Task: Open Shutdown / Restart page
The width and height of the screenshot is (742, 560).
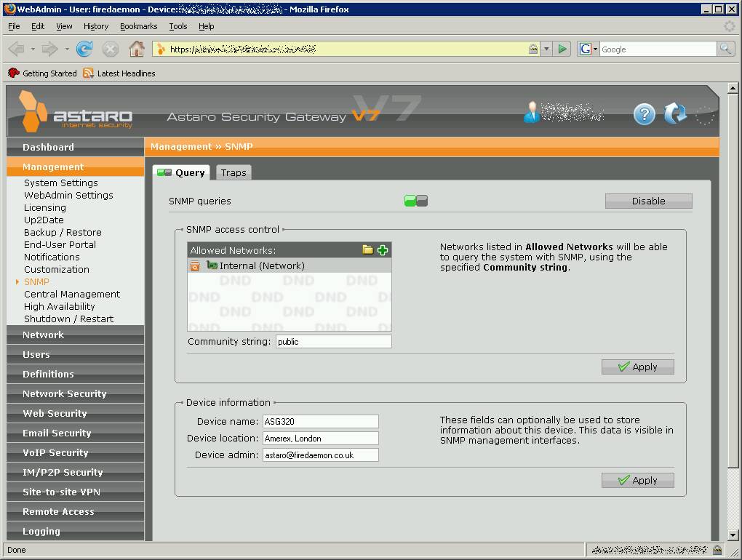Action: [69, 319]
